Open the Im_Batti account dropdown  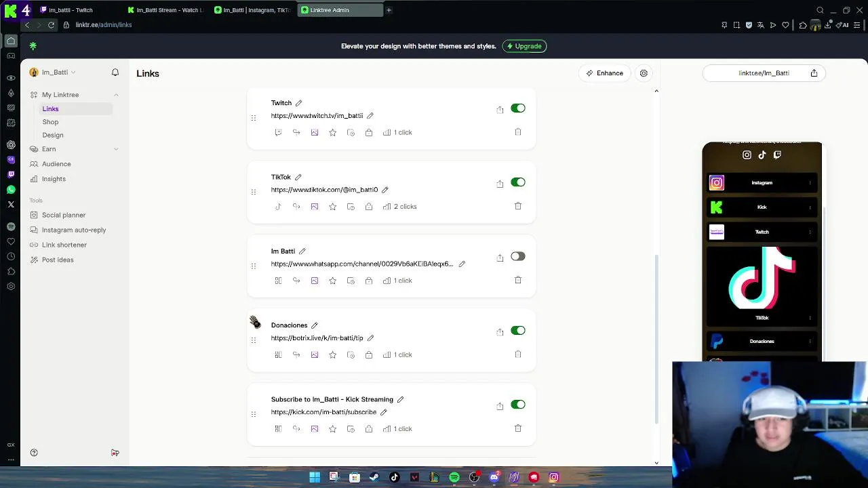(x=52, y=73)
